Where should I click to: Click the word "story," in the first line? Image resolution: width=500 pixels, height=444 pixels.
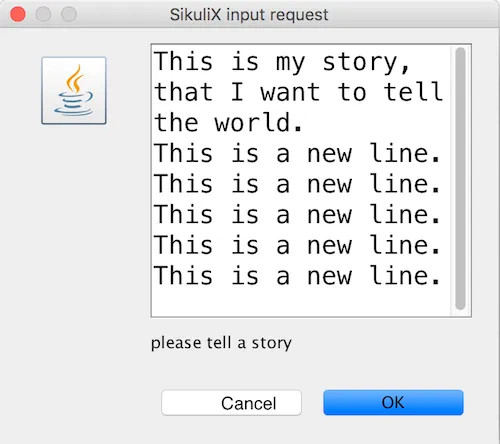click(x=366, y=62)
